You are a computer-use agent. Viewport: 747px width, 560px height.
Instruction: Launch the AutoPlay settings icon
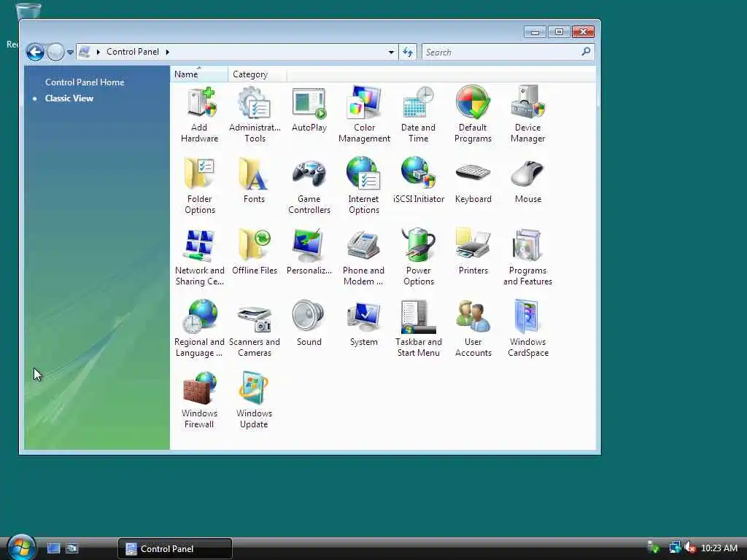309,109
